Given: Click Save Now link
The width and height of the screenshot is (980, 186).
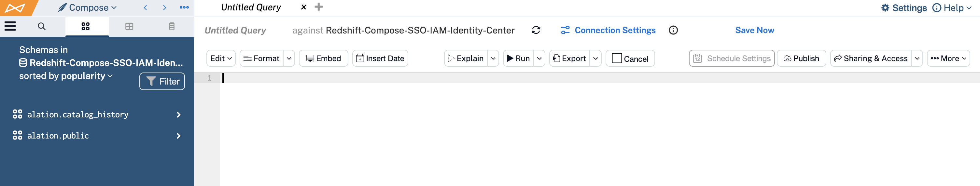Looking at the screenshot, I should click(x=754, y=30).
